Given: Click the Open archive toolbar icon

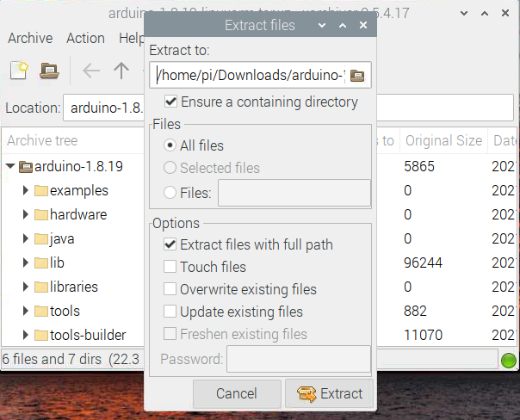Looking at the screenshot, I should tap(49, 71).
